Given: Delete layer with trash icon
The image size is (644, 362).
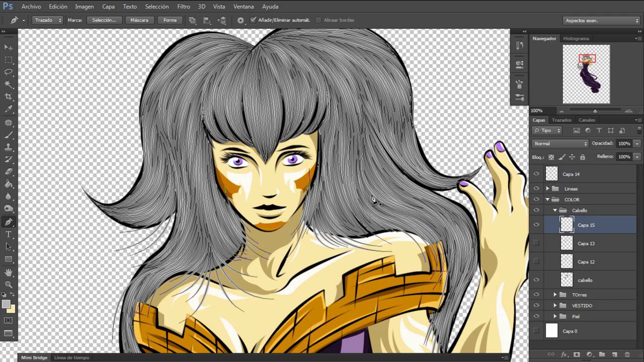Looking at the screenshot, I should tap(627, 354).
